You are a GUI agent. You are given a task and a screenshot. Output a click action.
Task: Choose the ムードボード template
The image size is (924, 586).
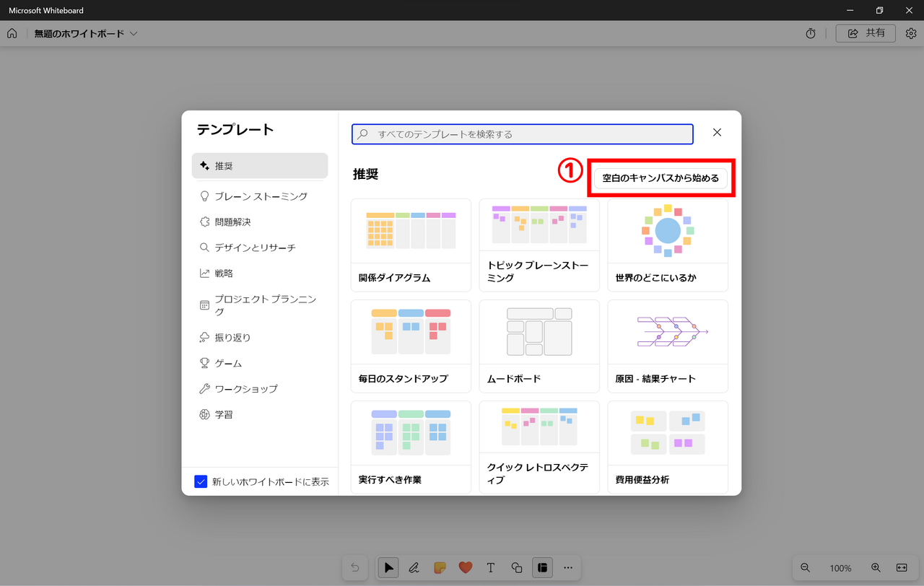[x=539, y=346]
